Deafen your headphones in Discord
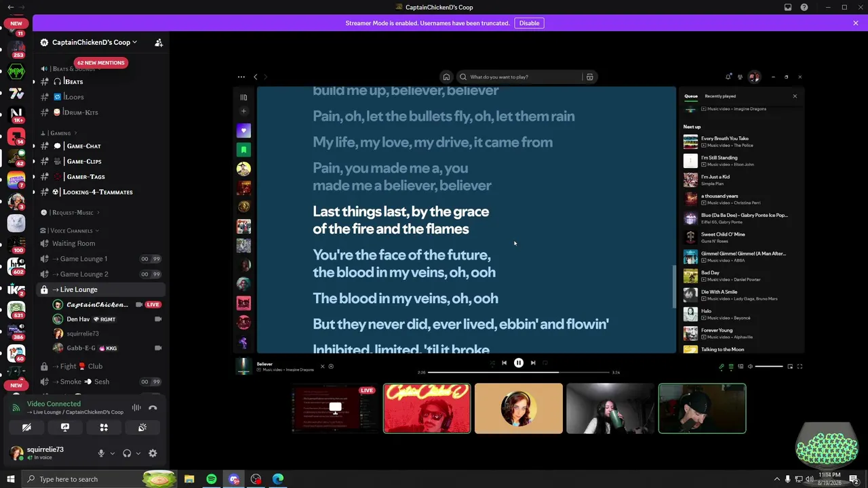868x488 pixels. click(x=127, y=453)
